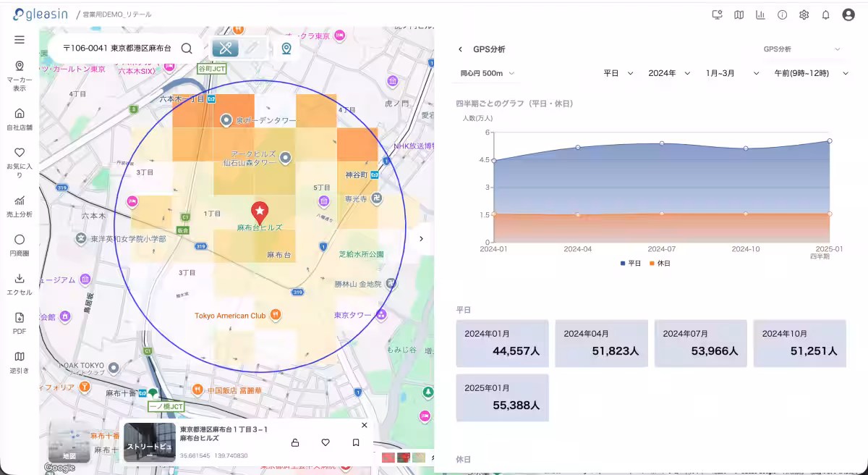868x475 pixels.
Task: Click the location pin icon on map toolbar
Action: pos(286,48)
